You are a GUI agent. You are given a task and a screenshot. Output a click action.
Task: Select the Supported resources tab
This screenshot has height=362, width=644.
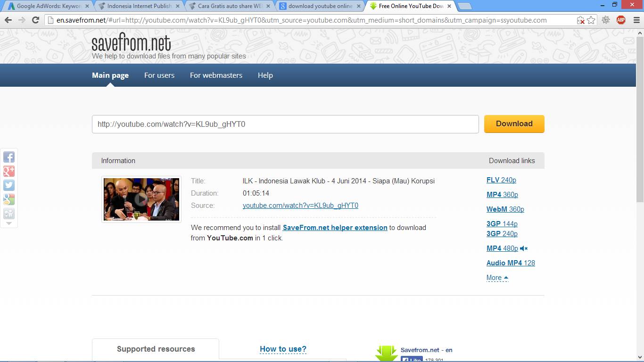pos(156,349)
